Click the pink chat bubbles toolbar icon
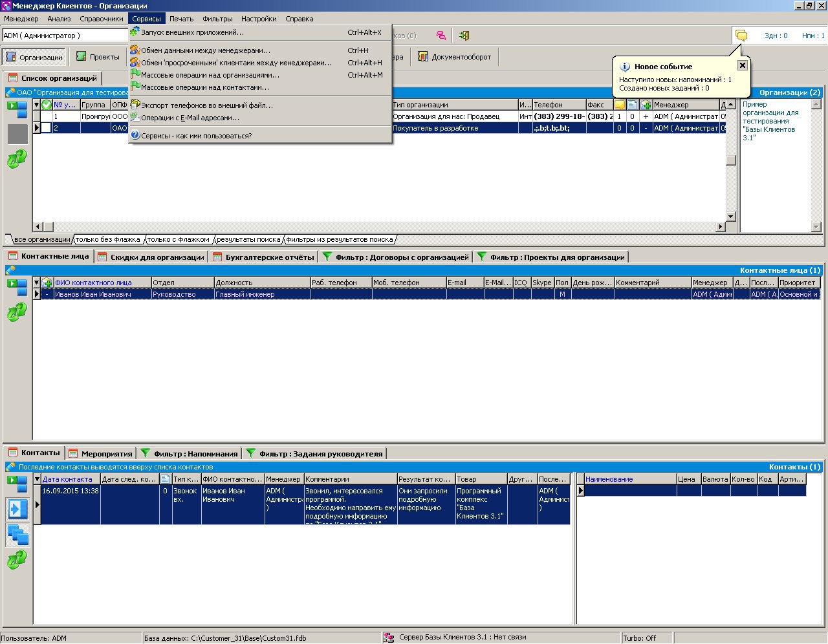Image resolution: width=828 pixels, height=644 pixels. (441, 36)
